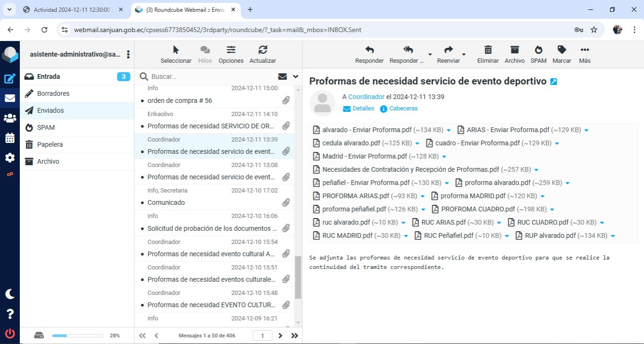Click the Detalles link

point(363,109)
